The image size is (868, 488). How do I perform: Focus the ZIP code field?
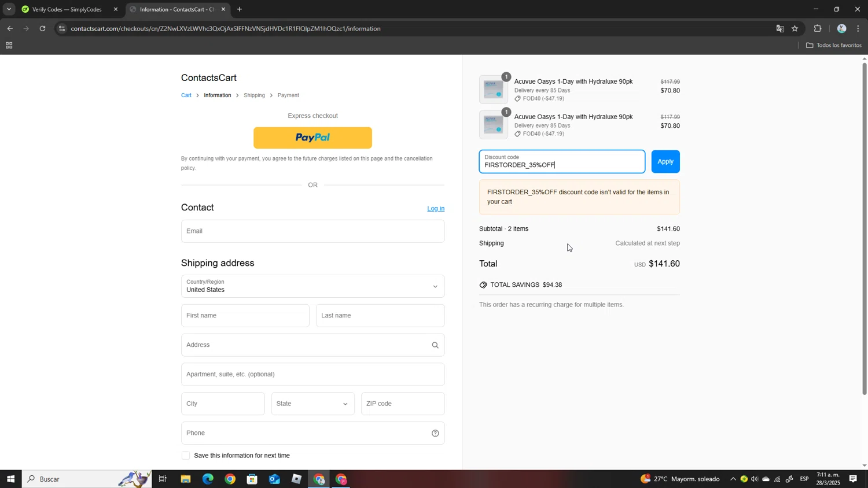pyautogui.click(x=403, y=404)
